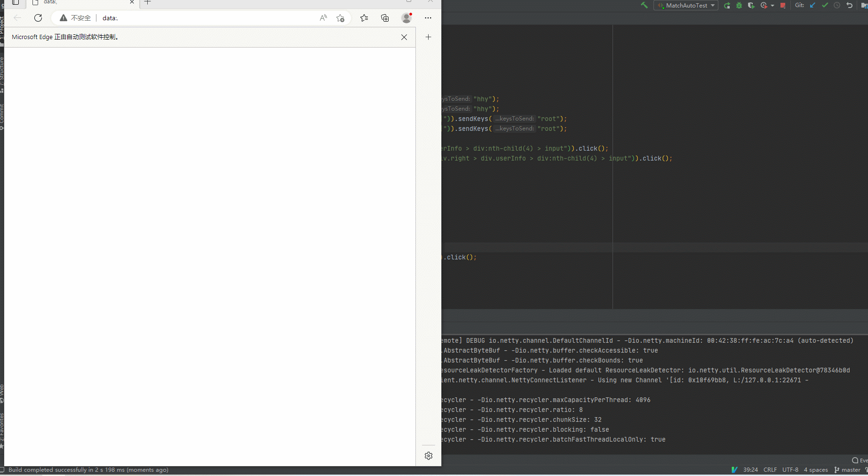Click the console line with NettyConnectListener

pos(625,380)
